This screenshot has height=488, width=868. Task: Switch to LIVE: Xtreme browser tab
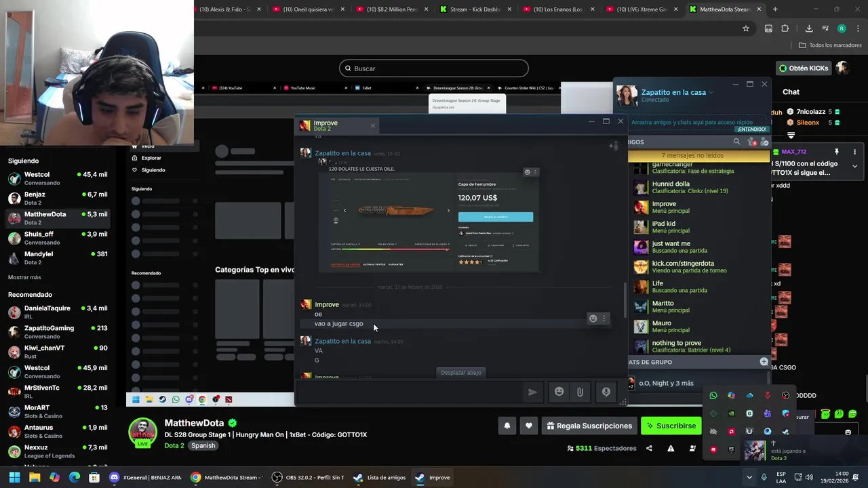point(643,9)
